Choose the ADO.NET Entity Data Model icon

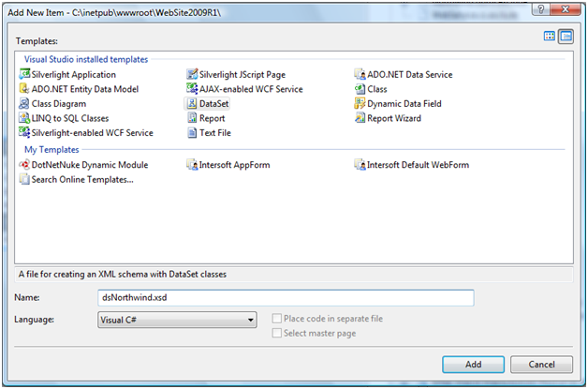24,89
